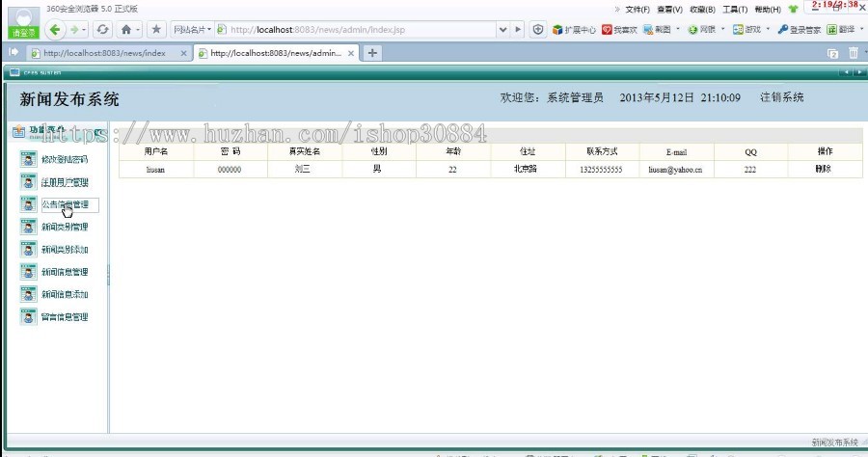Viewport: 868px width, 457px height.
Task: Open 新闻信息添加 in the sidebar
Action: point(65,294)
